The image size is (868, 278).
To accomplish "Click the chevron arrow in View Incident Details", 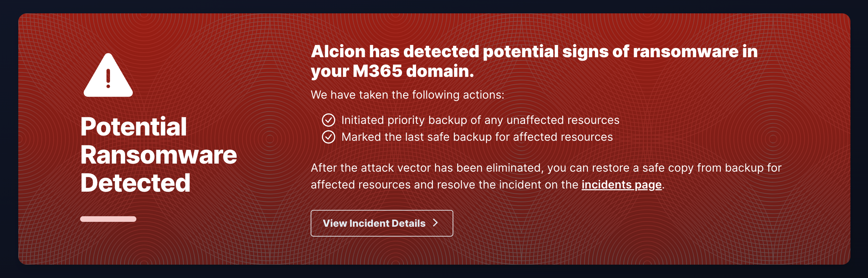I will pos(435,223).
